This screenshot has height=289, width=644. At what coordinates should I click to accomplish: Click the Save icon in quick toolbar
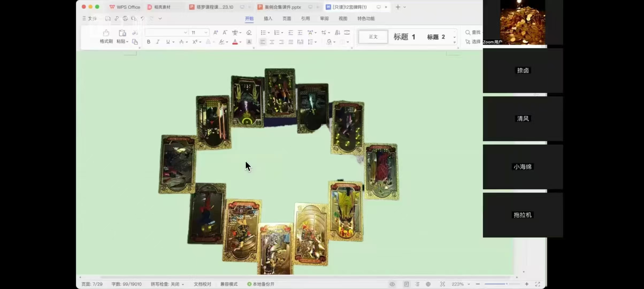click(x=108, y=18)
